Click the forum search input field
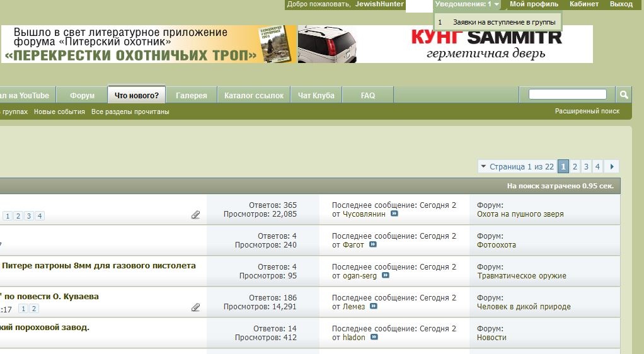The image size is (644, 354). coord(567,94)
